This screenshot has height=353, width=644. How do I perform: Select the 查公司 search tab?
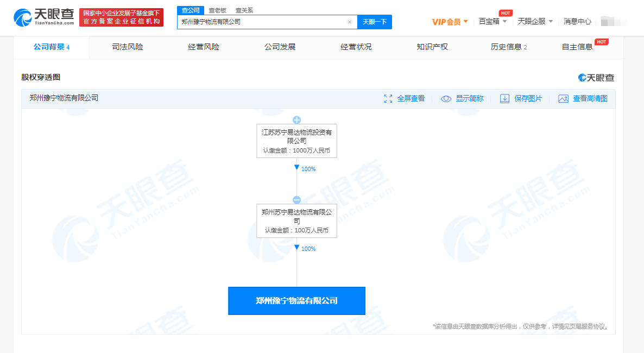tap(191, 10)
